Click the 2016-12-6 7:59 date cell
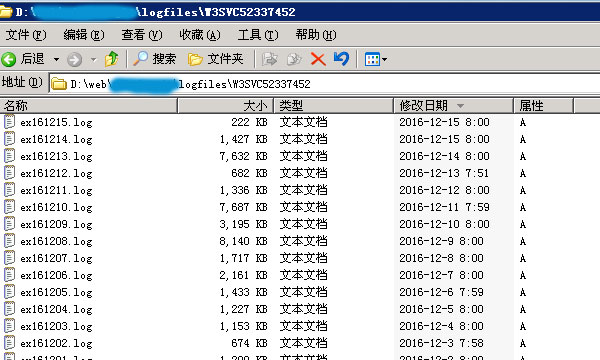 point(441,292)
